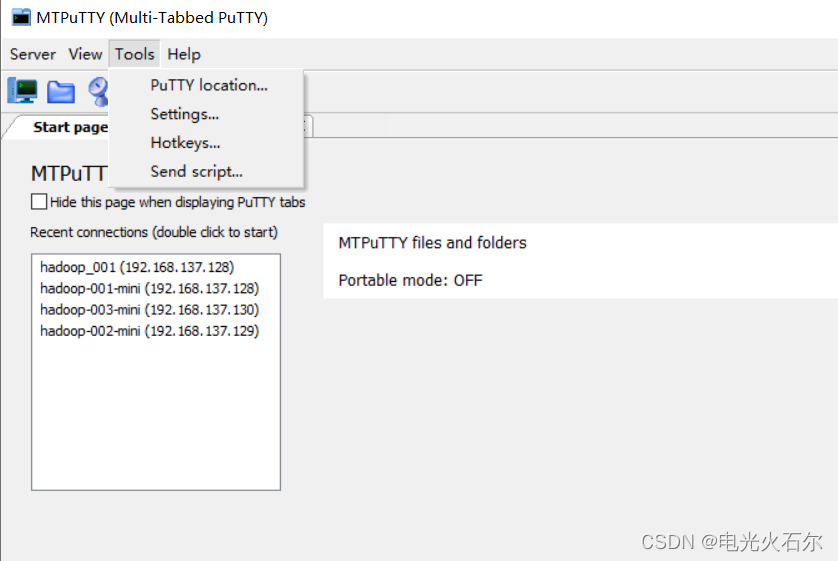Click the partially hidden third toolbar icon

98,92
